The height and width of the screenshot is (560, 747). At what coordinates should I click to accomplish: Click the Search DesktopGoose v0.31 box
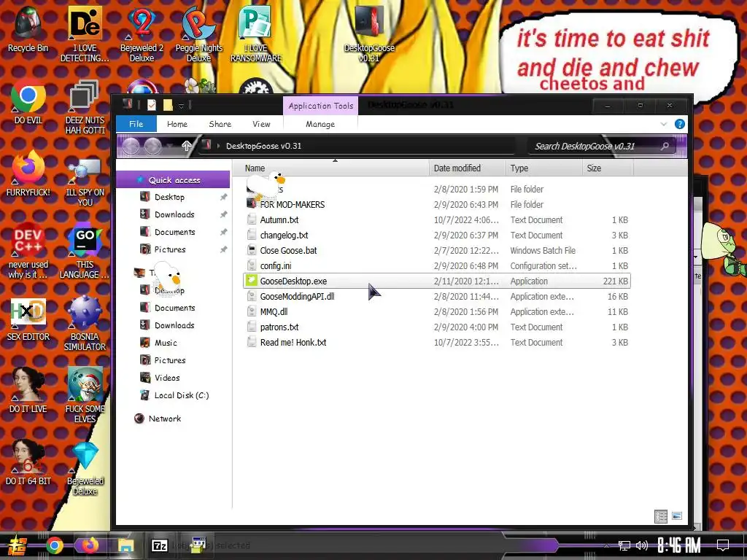601,146
